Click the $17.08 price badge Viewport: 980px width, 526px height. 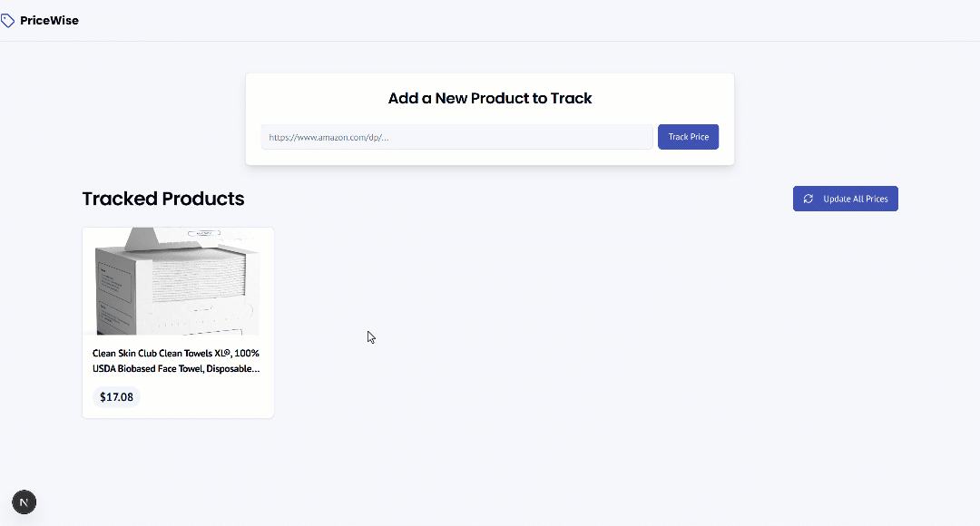coord(116,396)
